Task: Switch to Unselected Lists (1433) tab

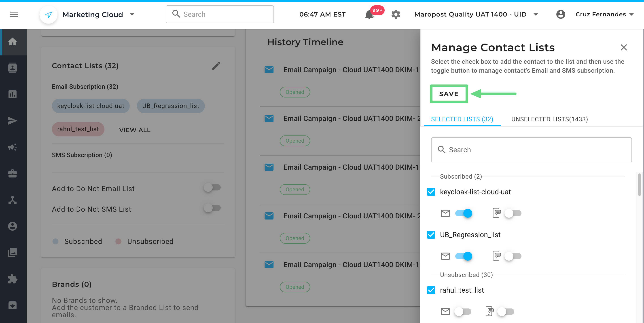Action: 549,119
